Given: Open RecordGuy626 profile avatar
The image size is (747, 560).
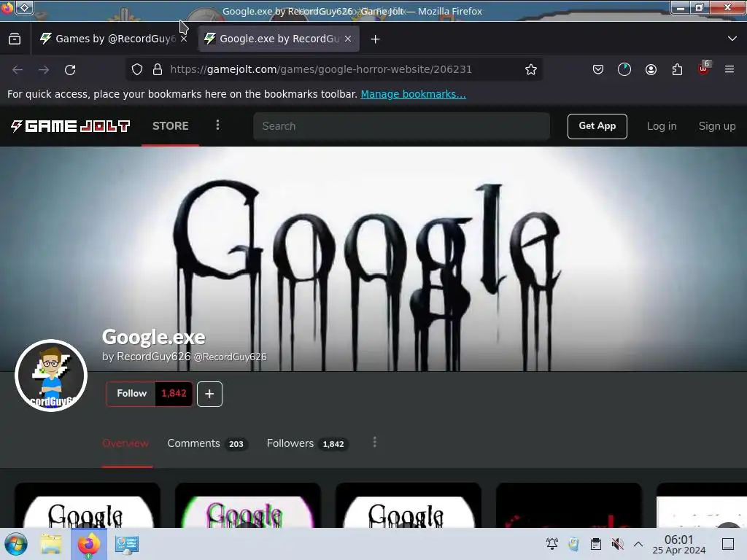Looking at the screenshot, I should pos(51,376).
